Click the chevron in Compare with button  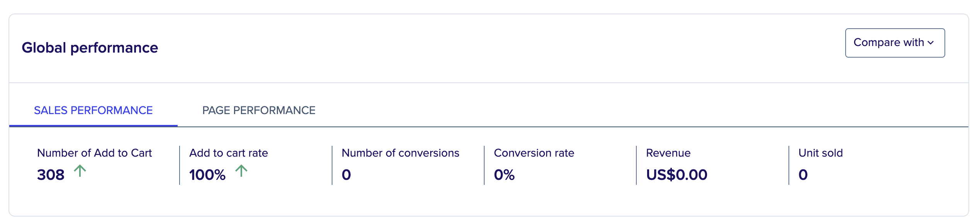click(931, 43)
